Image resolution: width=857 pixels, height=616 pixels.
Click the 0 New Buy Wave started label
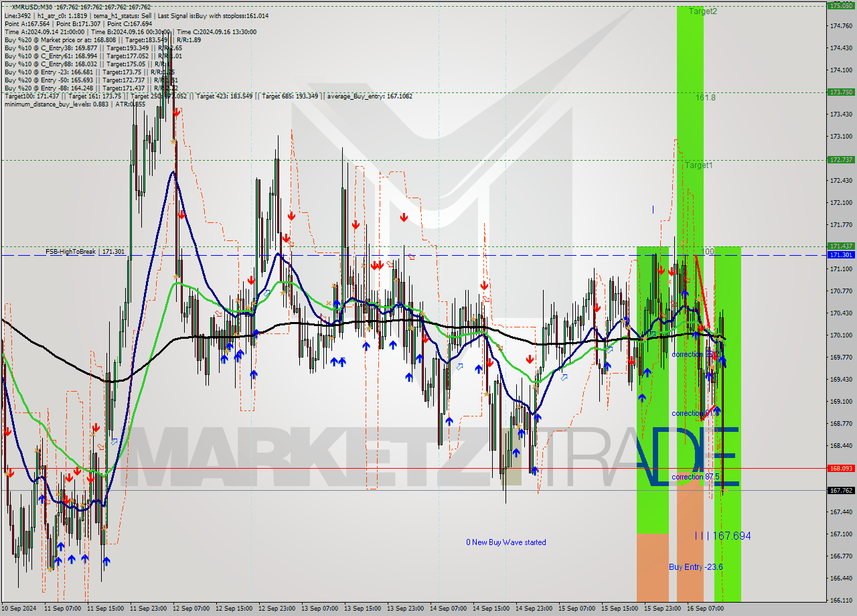click(x=505, y=542)
